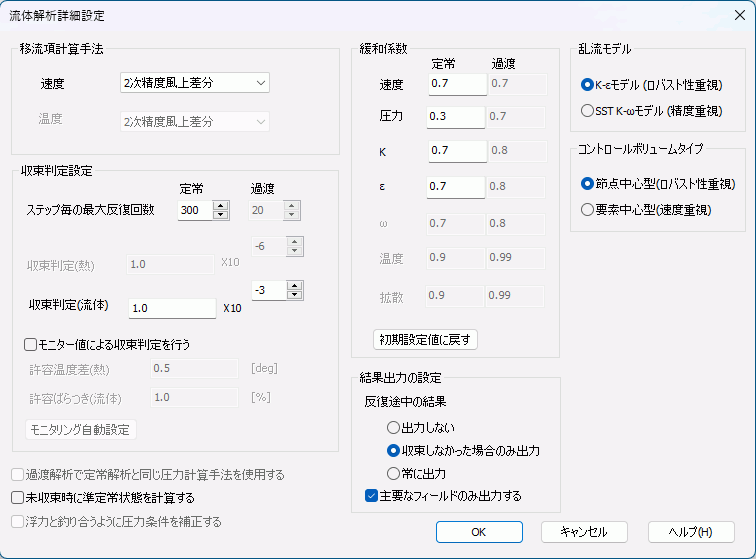Select SST K-ωモデル (精度重視) radio
Viewport: 756px width, 559px height.
tap(588, 111)
